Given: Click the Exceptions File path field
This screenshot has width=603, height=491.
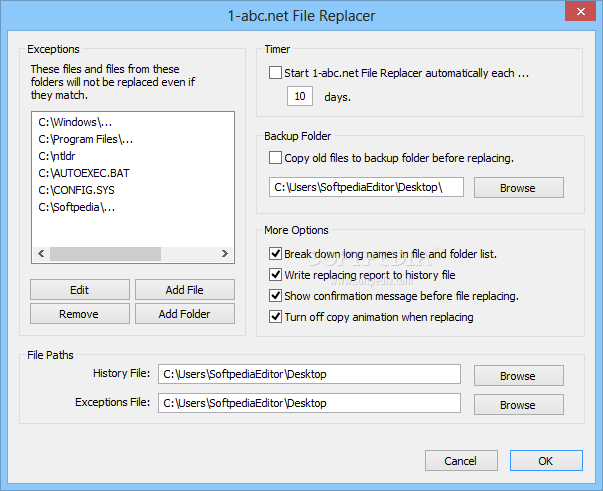Looking at the screenshot, I should coord(309,403).
